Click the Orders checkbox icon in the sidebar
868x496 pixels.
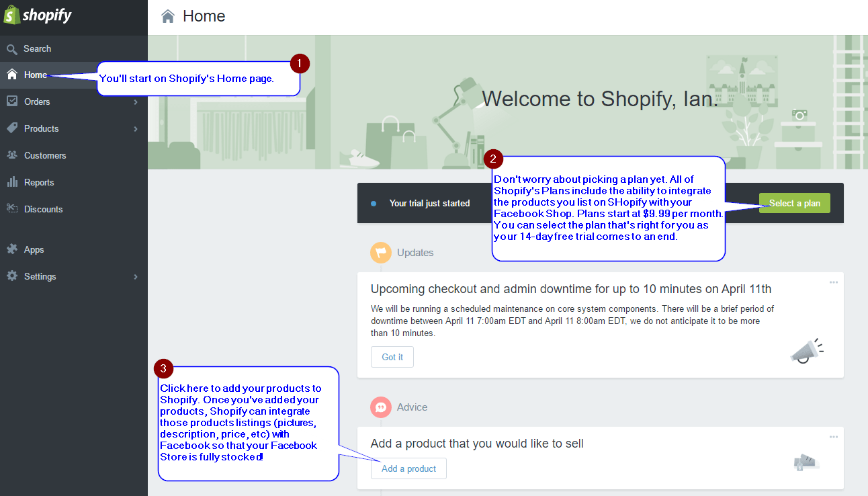(12, 101)
